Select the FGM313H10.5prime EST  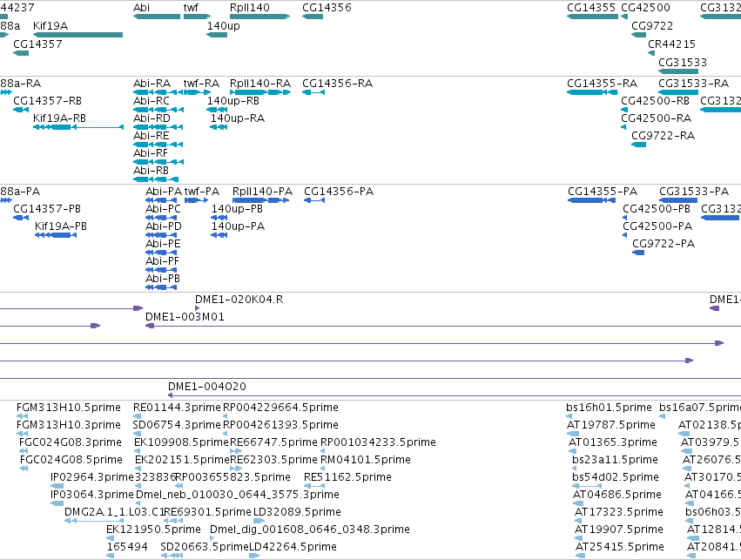point(22,416)
